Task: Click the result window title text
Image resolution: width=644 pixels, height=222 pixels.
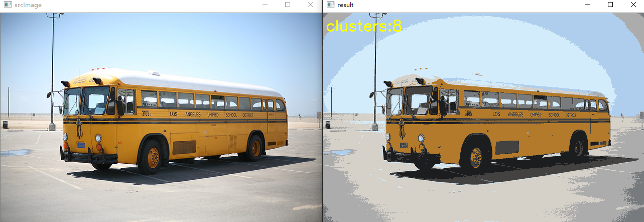Action: (x=345, y=5)
